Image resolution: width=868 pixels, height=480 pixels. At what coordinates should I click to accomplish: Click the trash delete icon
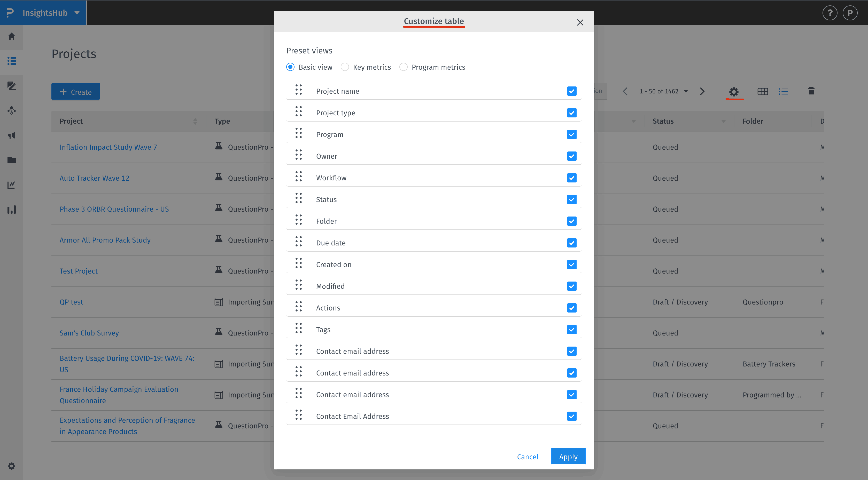811,91
